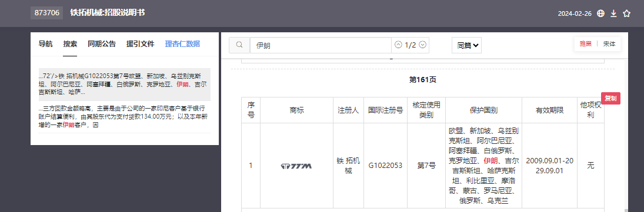The width and height of the screenshot is (644, 212).
Task: Download the document via download icon
Action: [x=613, y=14]
